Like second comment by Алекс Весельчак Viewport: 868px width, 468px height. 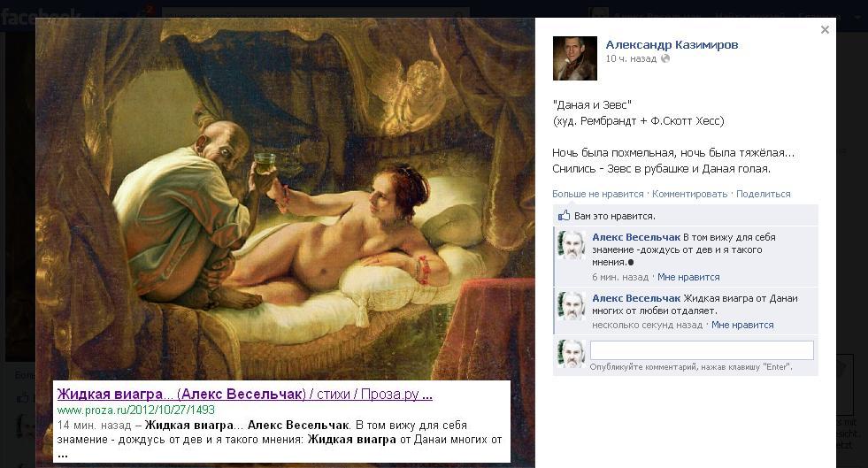tap(742, 325)
